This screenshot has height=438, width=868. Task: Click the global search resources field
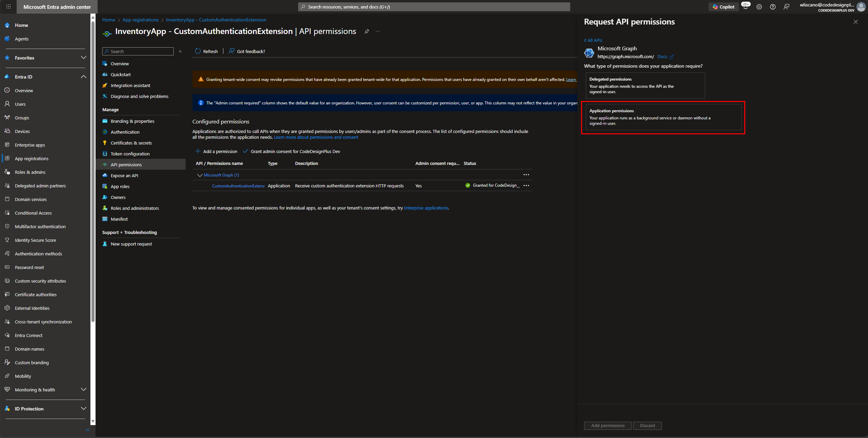434,7
